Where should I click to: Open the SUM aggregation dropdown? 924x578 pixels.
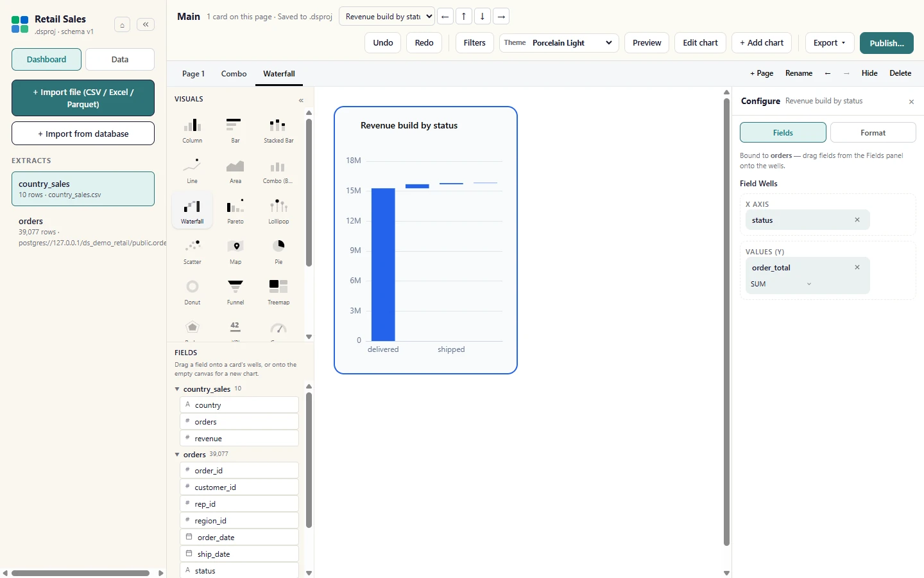(x=781, y=284)
